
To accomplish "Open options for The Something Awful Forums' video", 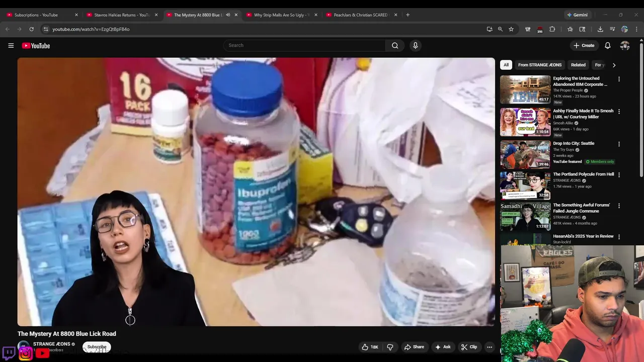I will coord(619,206).
